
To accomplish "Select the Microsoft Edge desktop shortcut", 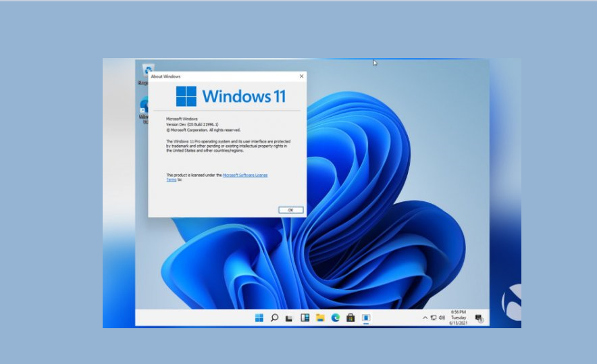I will (x=144, y=110).
